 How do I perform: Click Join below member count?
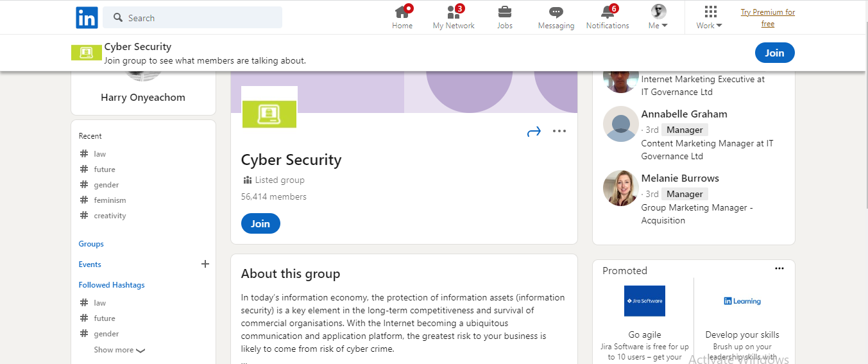tap(260, 223)
